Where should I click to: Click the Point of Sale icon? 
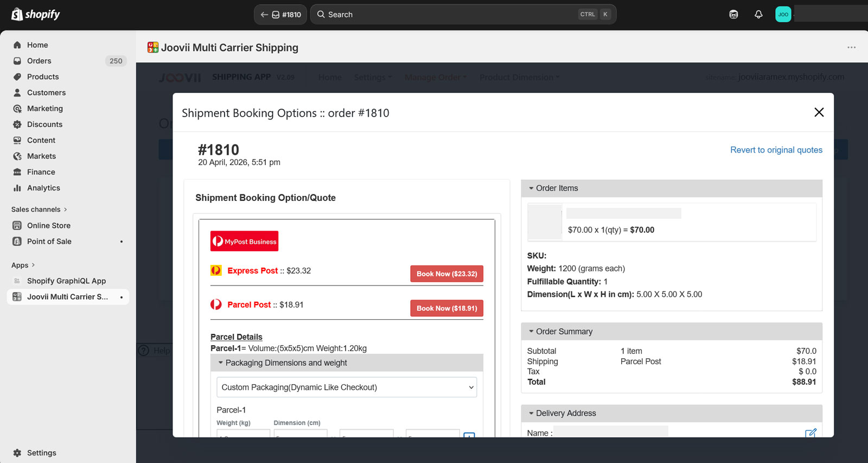coord(17,242)
